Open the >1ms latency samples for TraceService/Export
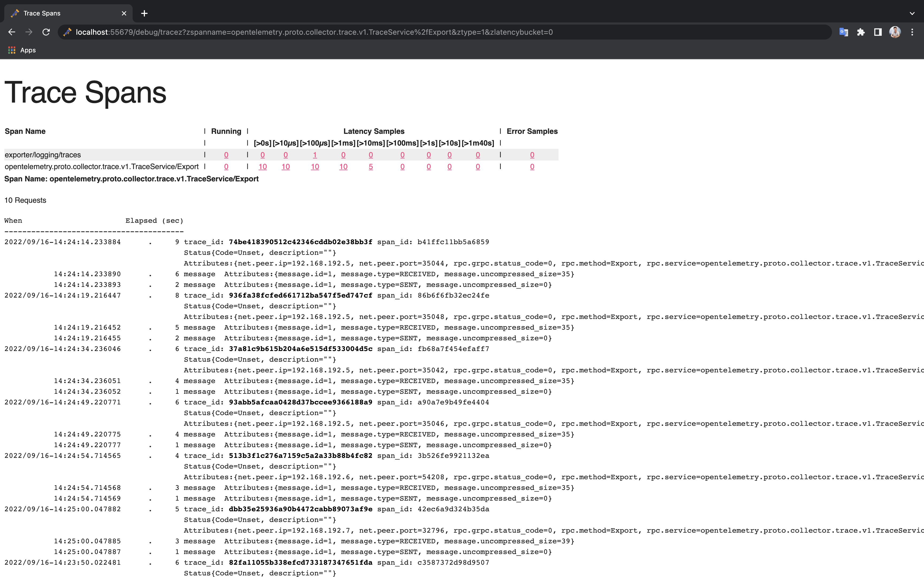This screenshot has height=577, width=924. pos(343,167)
